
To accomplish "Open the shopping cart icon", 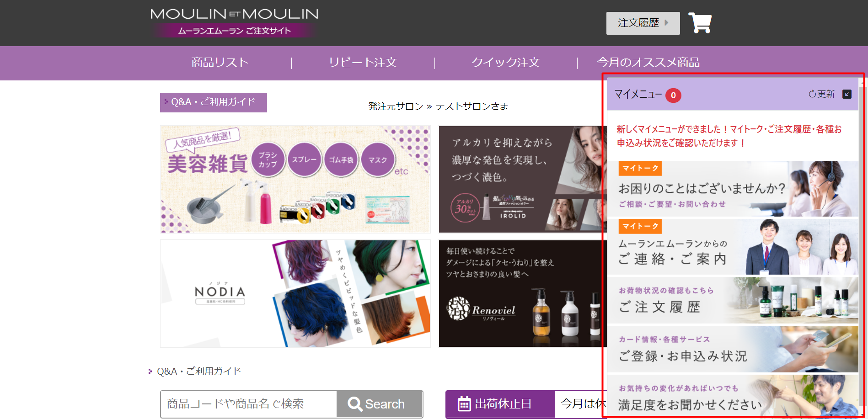I will (700, 23).
